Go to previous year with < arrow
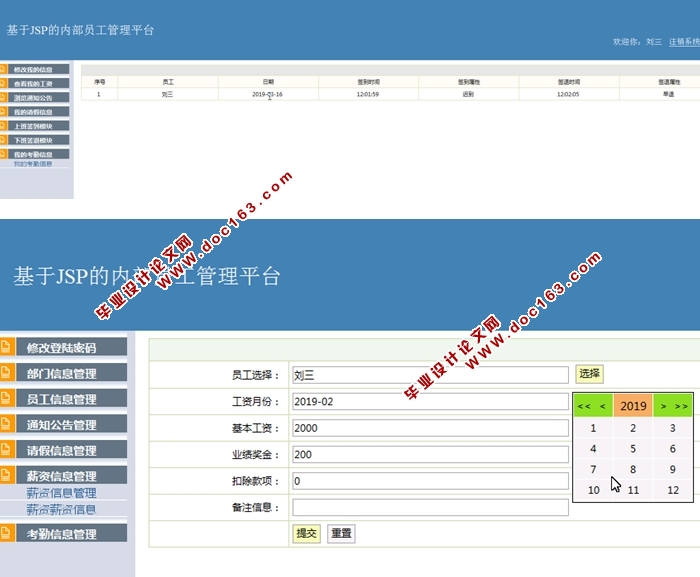This screenshot has height=577, width=700. click(x=603, y=406)
